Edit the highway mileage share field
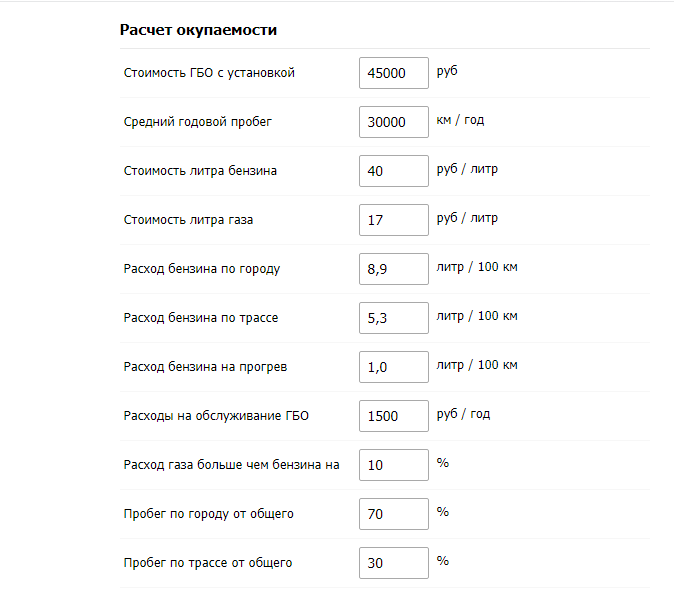The height and width of the screenshot is (597, 674). point(393,563)
